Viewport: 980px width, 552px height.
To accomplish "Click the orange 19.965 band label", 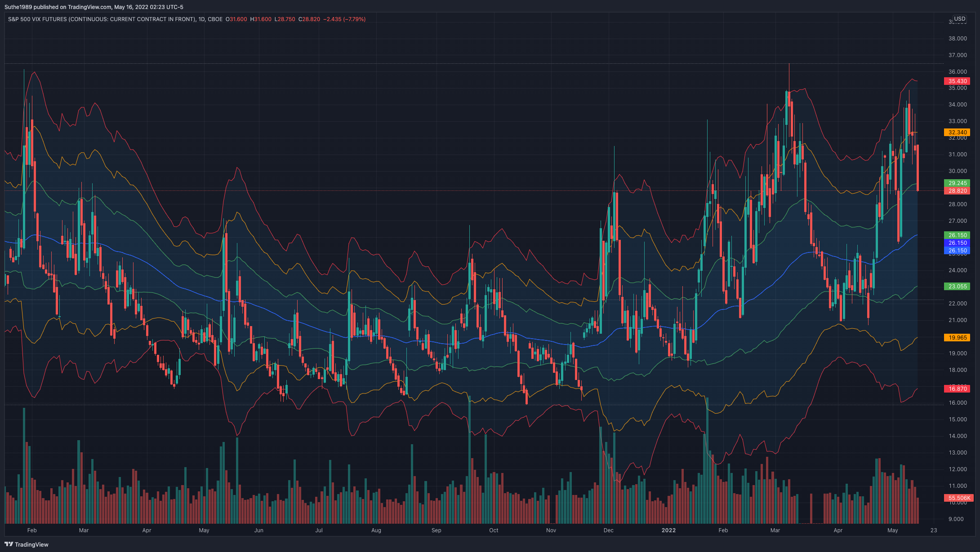I will 958,338.
